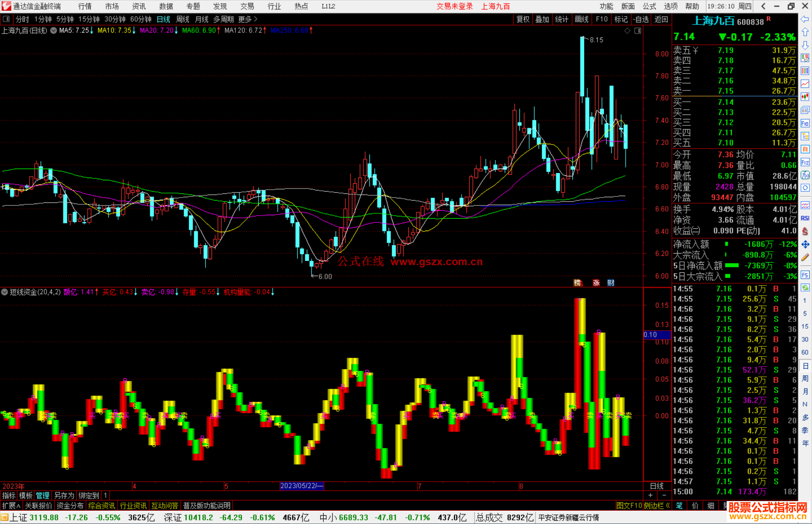Viewport: 812px width, 524px height.
Task: Click the candlestick chart icon in sidebar
Action: 805,97
